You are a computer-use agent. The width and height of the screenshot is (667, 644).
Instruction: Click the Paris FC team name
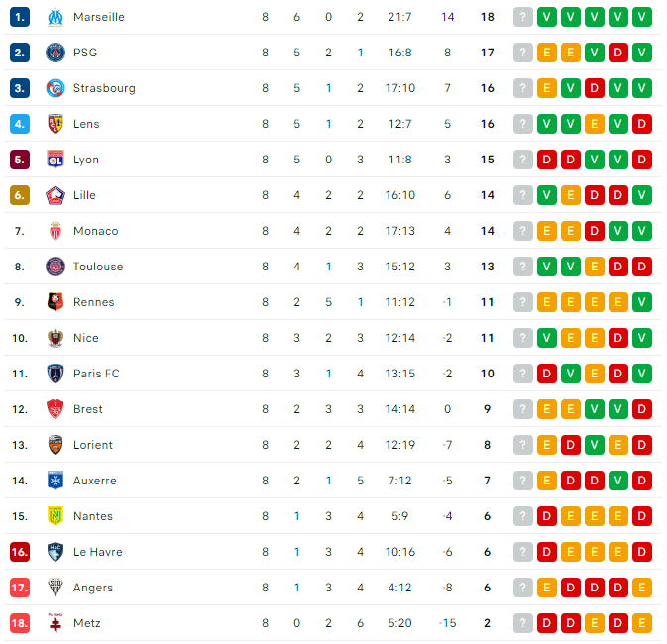pyautogui.click(x=96, y=374)
